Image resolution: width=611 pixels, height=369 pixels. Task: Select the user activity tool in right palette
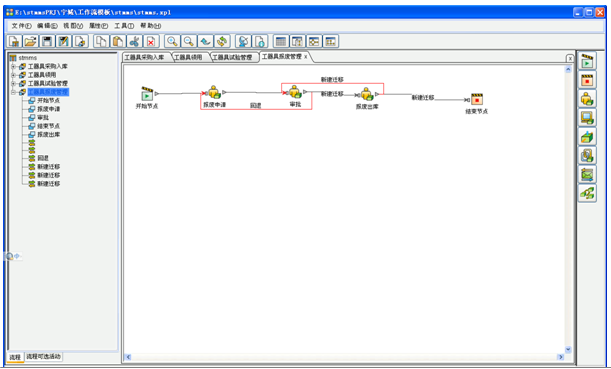click(x=587, y=99)
